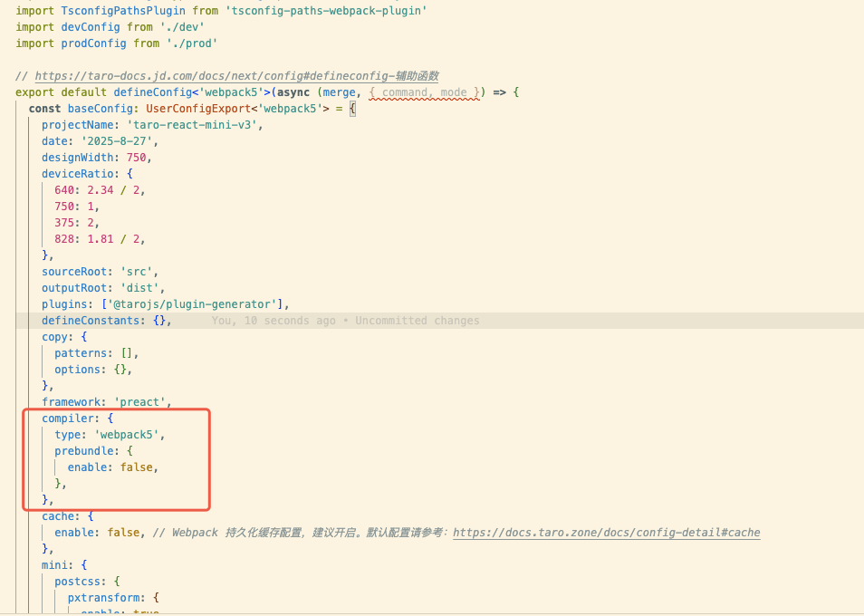Click the 'Uncommitted changes' git blame annotation

418,321
